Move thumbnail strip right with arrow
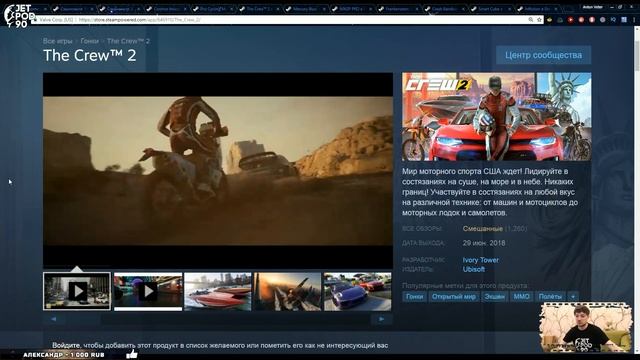Image resolution: width=640 pixels, height=360 pixels. [x=382, y=319]
